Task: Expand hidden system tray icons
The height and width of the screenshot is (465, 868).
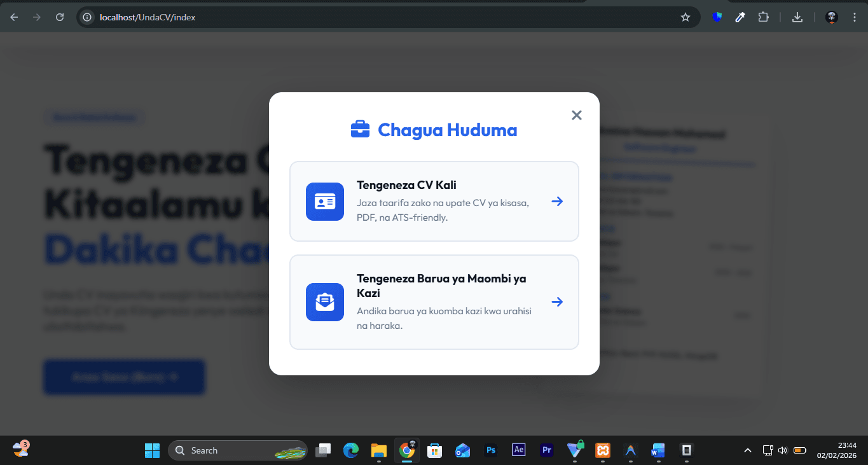Action: 748,450
